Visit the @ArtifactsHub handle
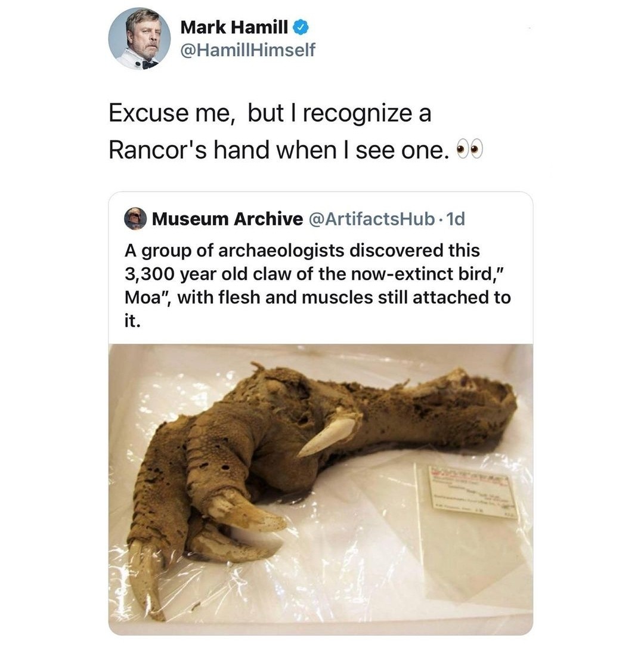The width and height of the screenshot is (644, 656). (x=371, y=219)
